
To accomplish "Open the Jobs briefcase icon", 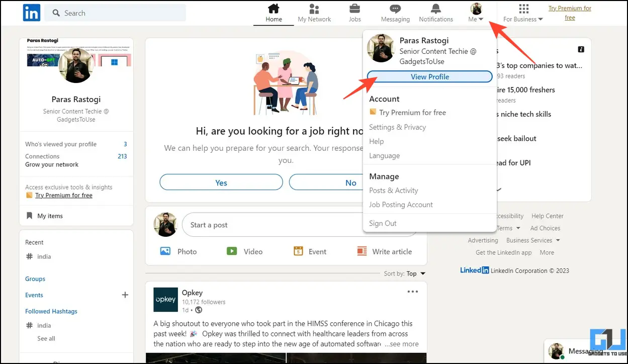I will tap(354, 9).
